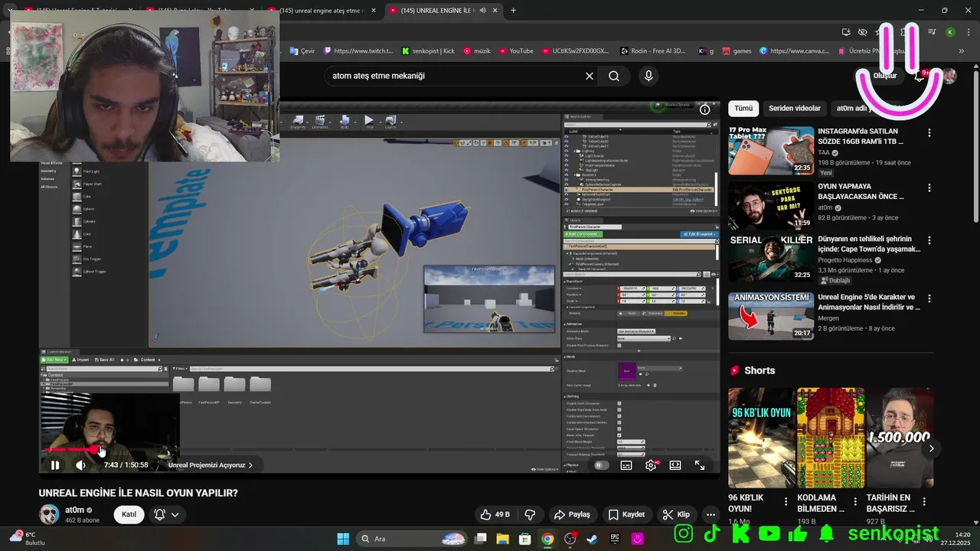Join the channel with Katıl
This screenshot has width=980, height=551.
129,514
